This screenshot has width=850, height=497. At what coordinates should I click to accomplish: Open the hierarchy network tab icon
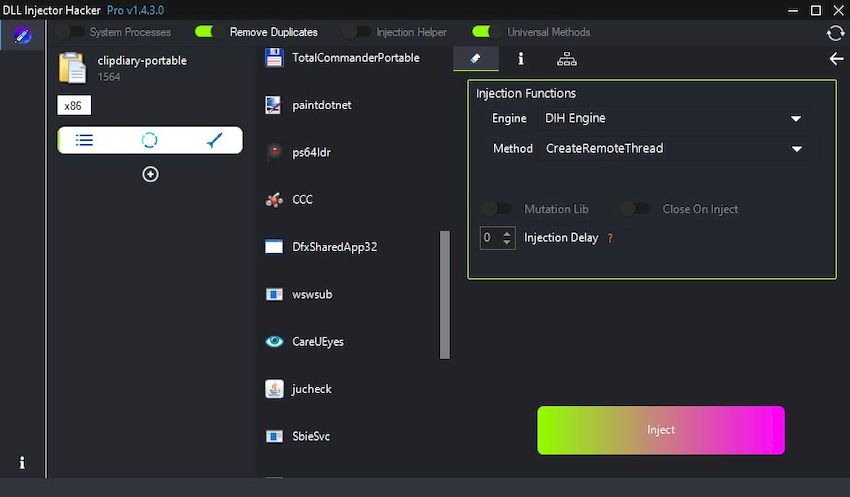click(x=567, y=59)
